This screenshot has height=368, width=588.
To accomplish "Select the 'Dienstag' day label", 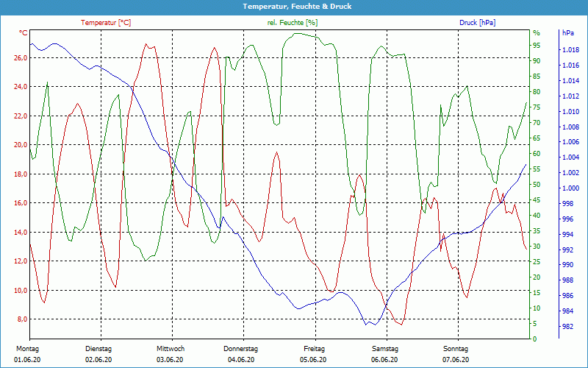I will (98, 349).
